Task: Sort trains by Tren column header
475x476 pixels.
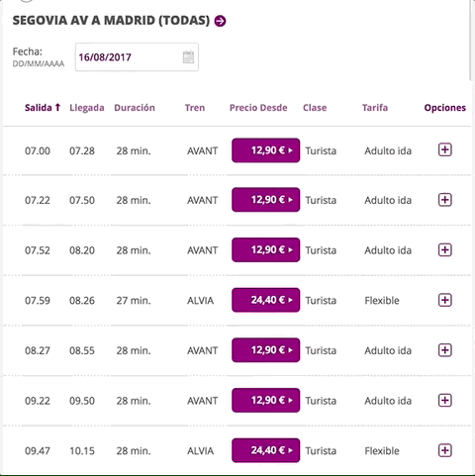Action: tap(195, 108)
